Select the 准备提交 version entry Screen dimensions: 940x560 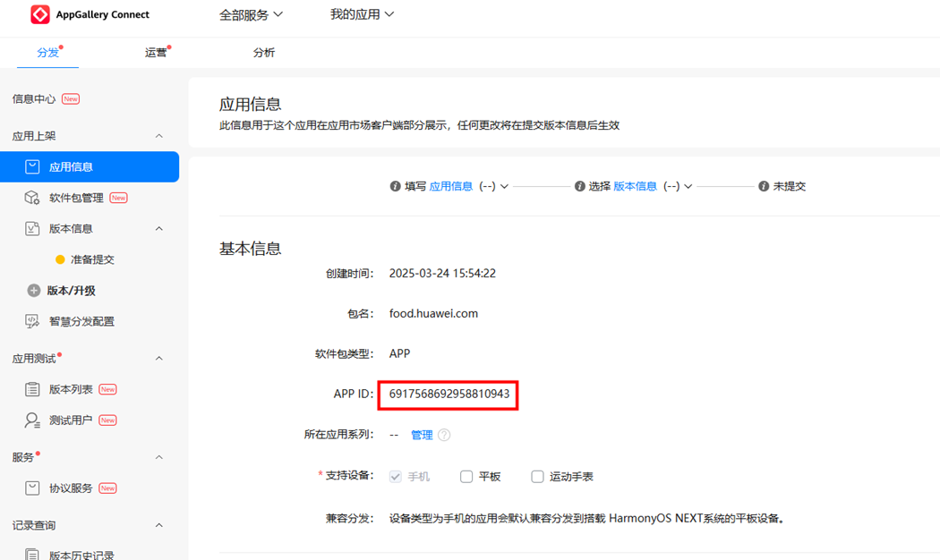tap(92, 259)
